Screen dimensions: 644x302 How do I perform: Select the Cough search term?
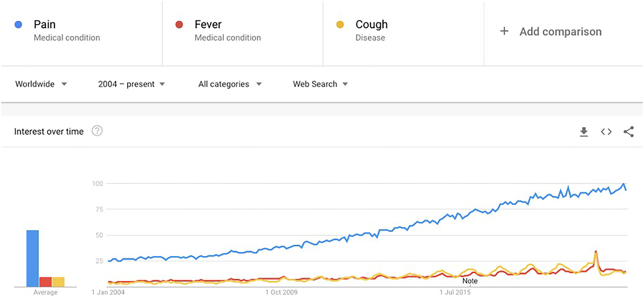tap(371, 24)
